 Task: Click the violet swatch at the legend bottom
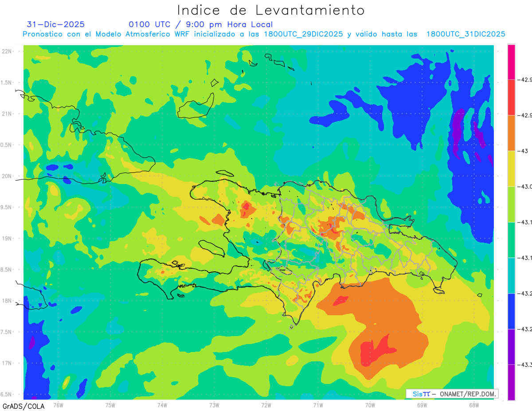tap(511, 382)
